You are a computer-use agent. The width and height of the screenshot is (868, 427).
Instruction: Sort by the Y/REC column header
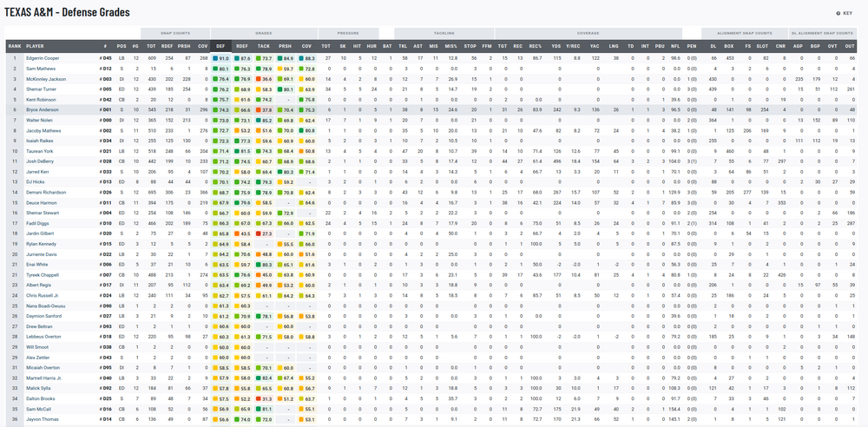coord(573,45)
